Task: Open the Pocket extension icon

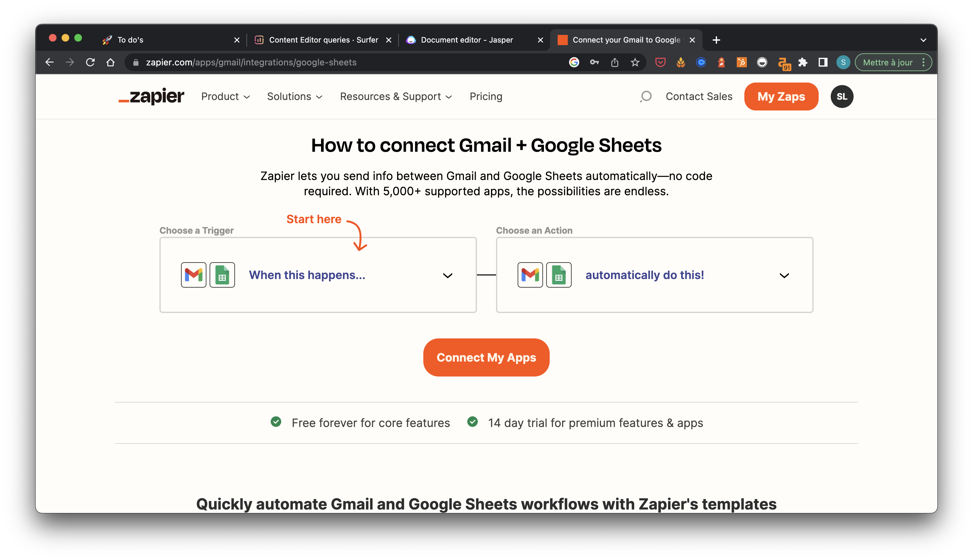Action: [x=660, y=62]
